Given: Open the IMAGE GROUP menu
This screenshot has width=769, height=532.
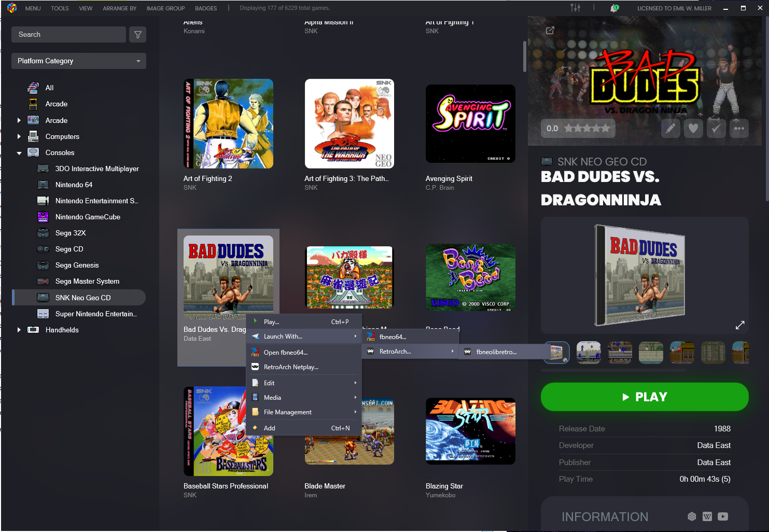Looking at the screenshot, I should (x=165, y=8).
